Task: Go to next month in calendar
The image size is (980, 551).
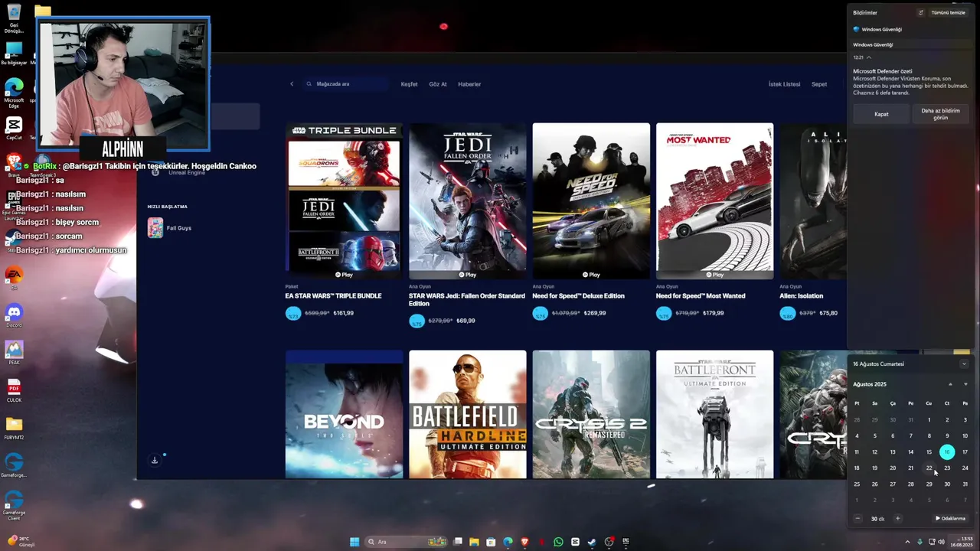Action: [965, 384]
